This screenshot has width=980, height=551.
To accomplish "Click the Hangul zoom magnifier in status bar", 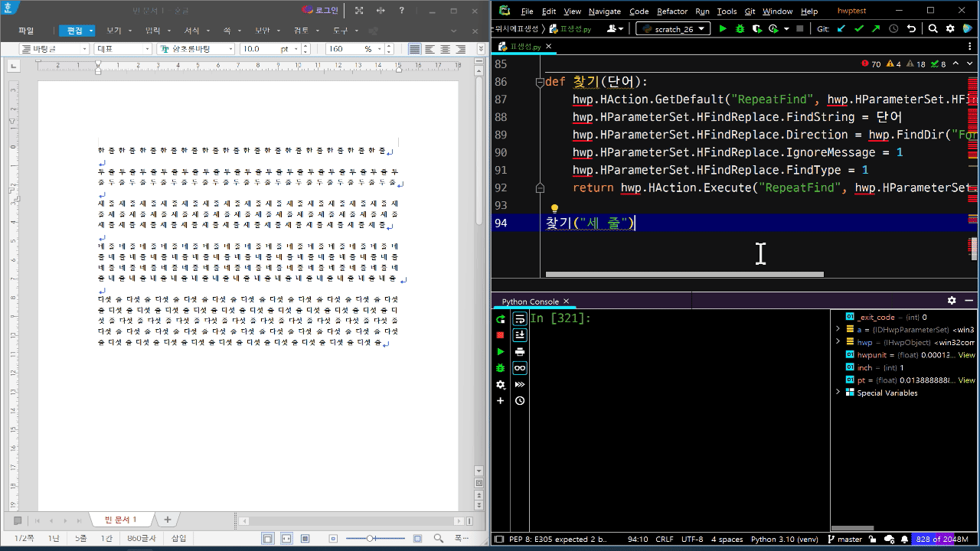I will (x=439, y=539).
